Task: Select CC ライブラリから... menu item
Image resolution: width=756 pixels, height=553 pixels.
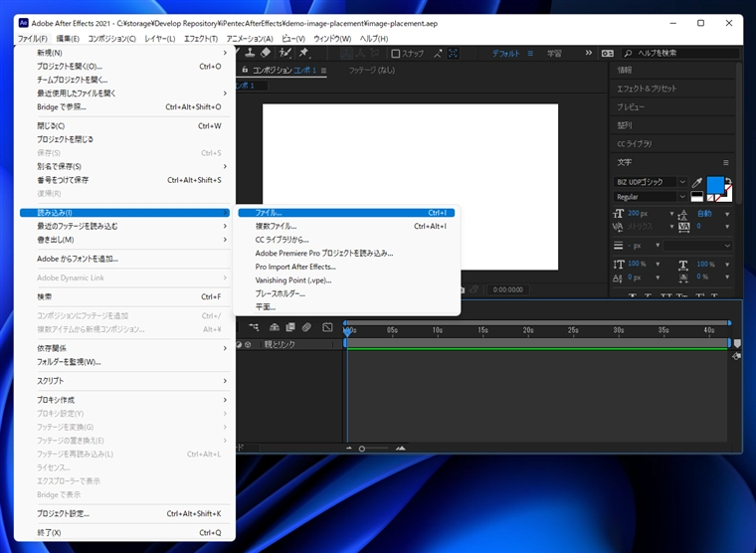Action: click(346, 240)
